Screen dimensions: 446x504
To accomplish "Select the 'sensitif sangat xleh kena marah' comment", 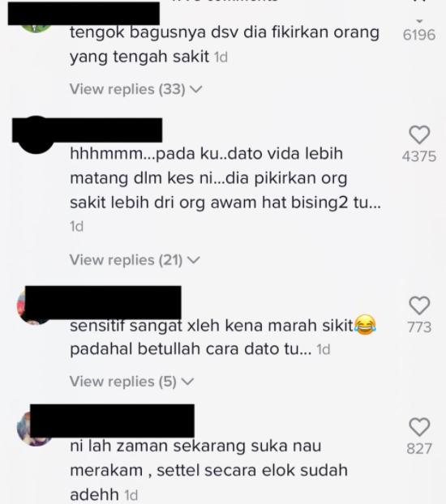I will (x=223, y=337).
